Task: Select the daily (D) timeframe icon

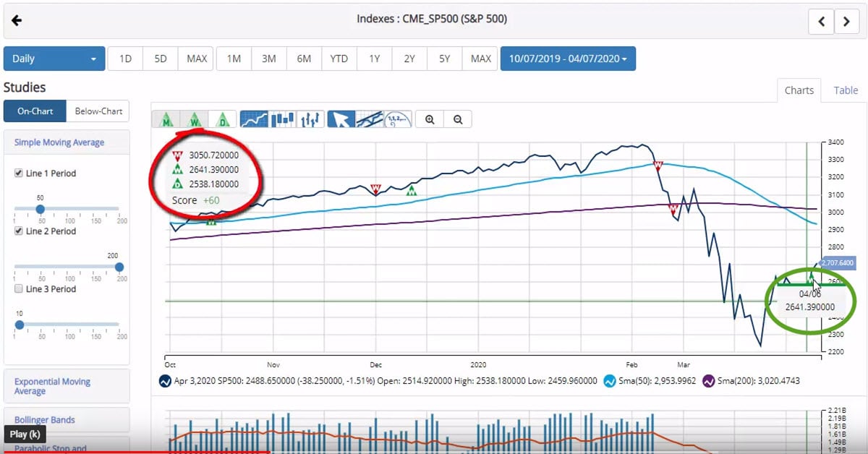Action: click(x=222, y=119)
